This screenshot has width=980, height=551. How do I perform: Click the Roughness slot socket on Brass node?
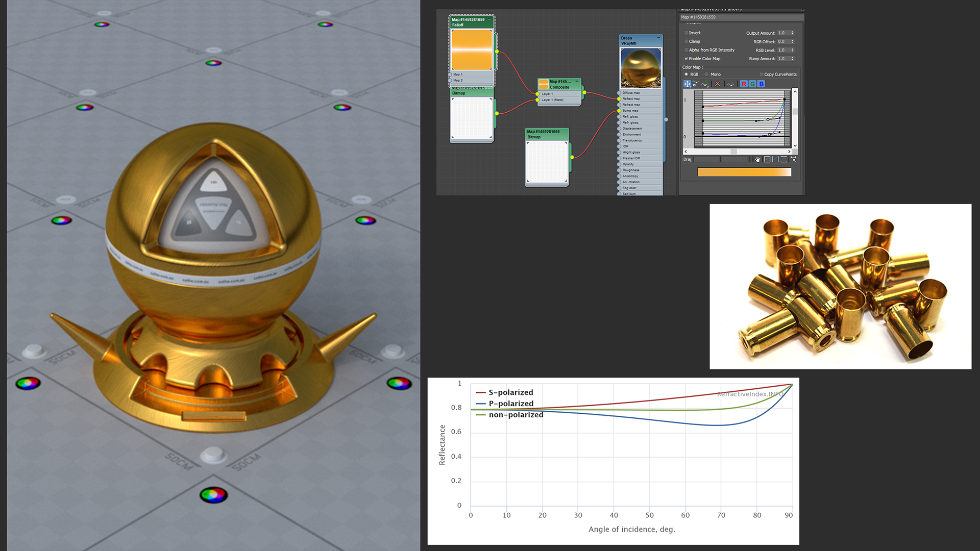[619, 170]
